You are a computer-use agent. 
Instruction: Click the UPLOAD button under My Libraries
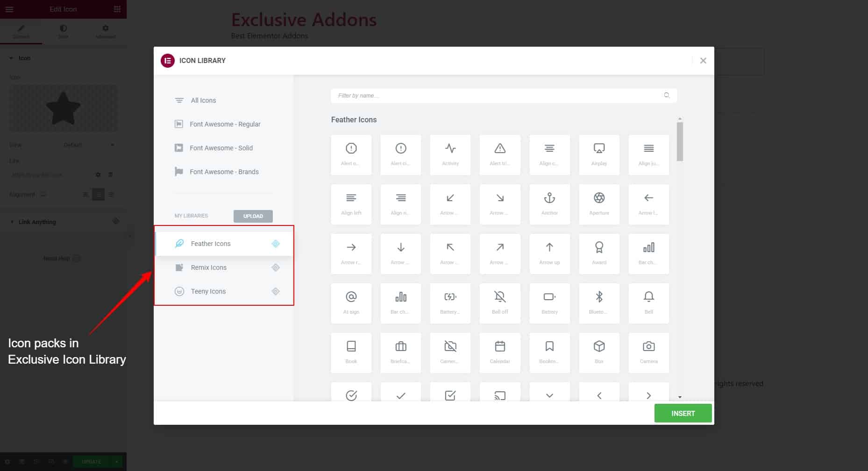[x=253, y=216]
